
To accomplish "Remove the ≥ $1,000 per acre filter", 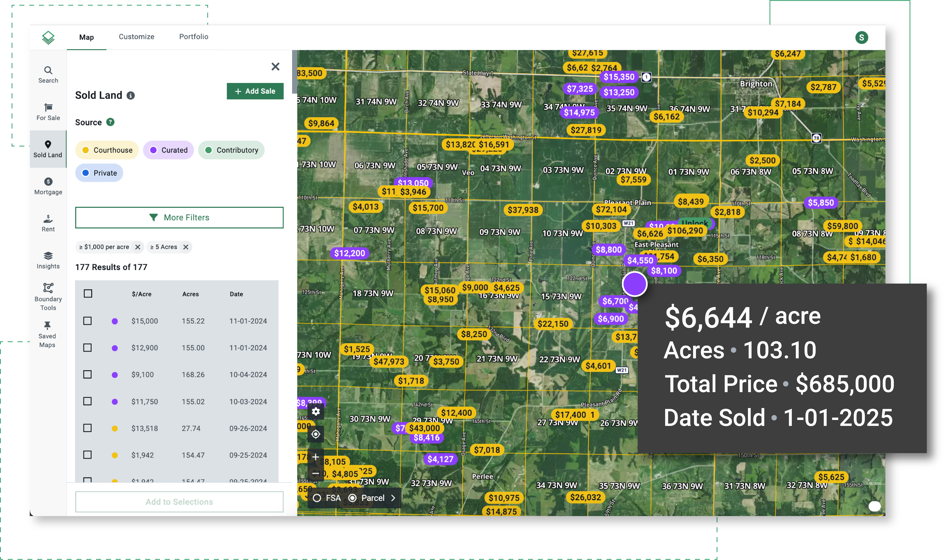I will coord(138,247).
